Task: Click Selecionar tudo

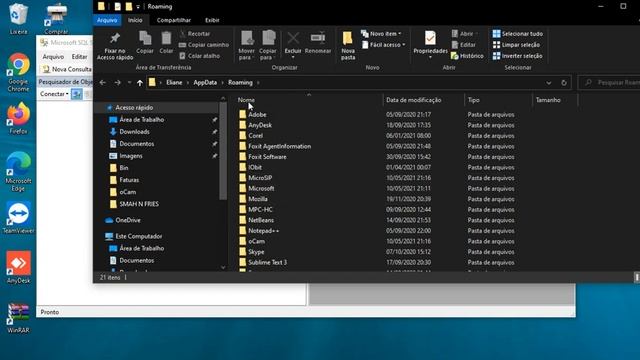Action: pos(518,34)
